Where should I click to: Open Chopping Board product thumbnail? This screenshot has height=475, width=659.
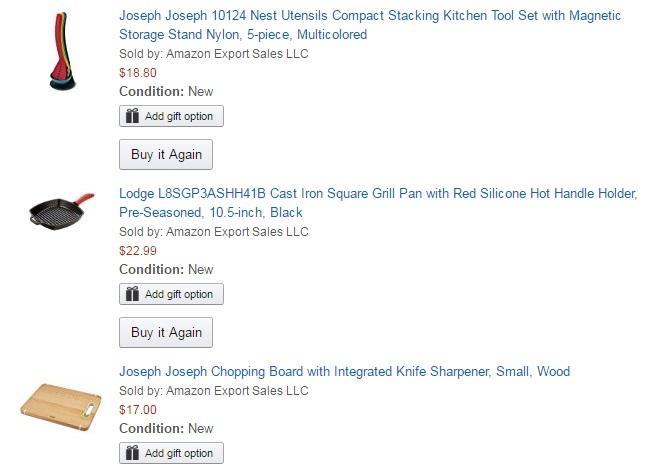[x=61, y=400]
